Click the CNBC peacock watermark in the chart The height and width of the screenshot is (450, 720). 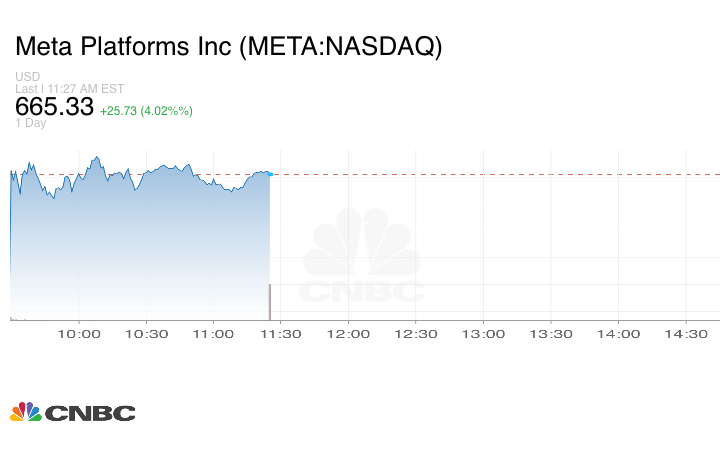[363, 257]
